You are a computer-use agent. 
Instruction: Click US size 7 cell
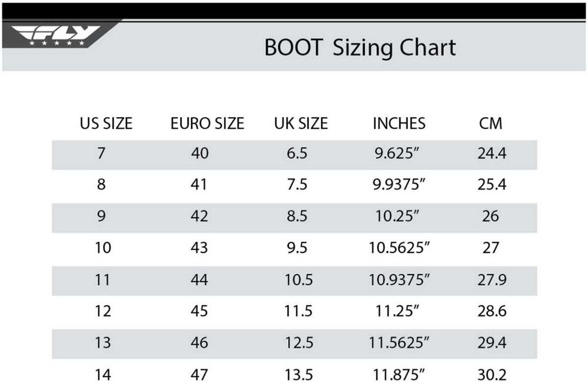(x=102, y=154)
